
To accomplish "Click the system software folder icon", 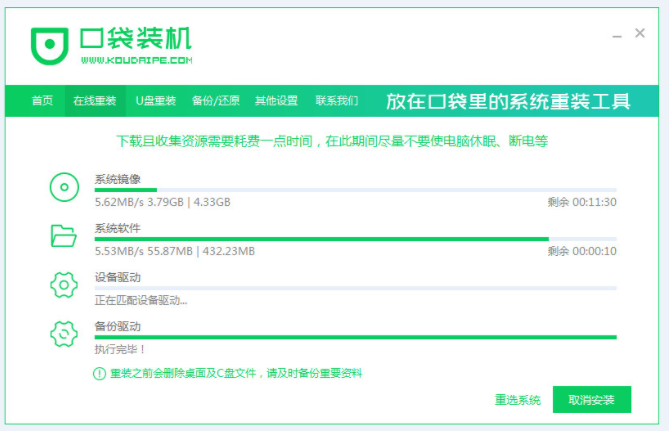I will point(63,236).
